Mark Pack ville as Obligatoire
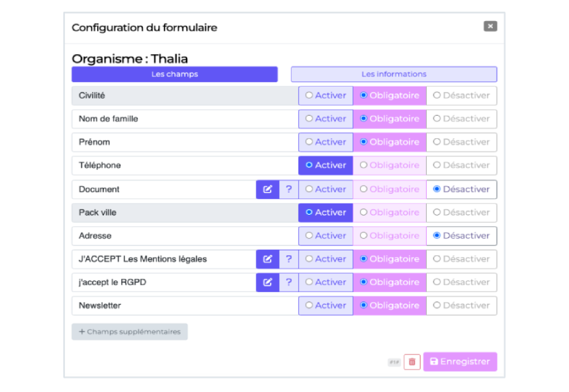 tap(390, 212)
